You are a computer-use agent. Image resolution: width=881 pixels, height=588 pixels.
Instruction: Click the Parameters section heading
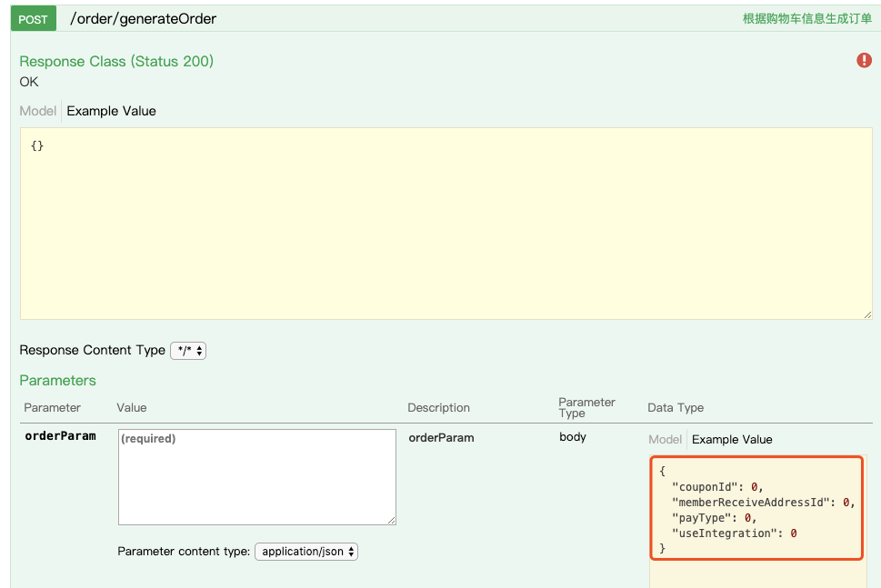click(x=58, y=380)
